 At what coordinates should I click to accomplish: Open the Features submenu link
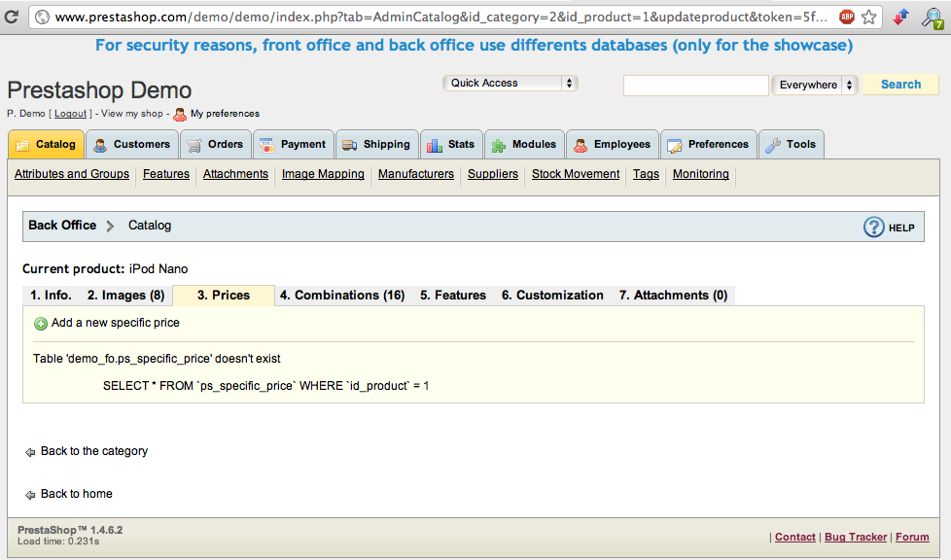[166, 174]
